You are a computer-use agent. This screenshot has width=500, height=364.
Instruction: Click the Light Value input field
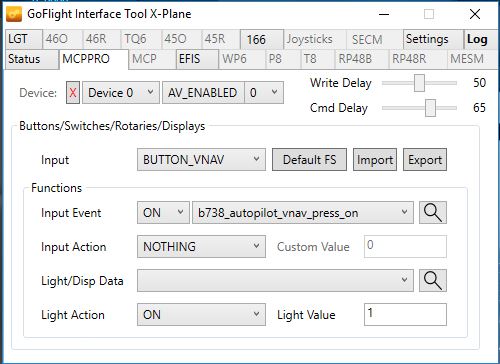pos(405,314)
